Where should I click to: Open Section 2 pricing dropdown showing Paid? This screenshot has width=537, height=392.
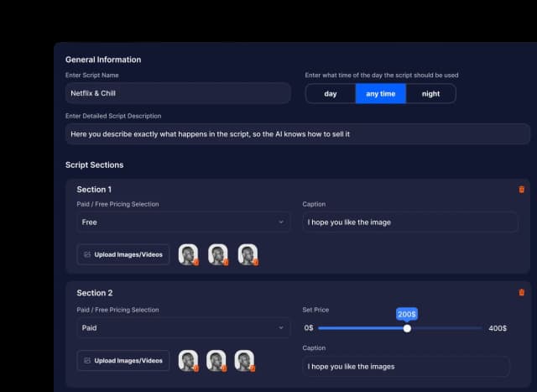(x=183, y=328)
